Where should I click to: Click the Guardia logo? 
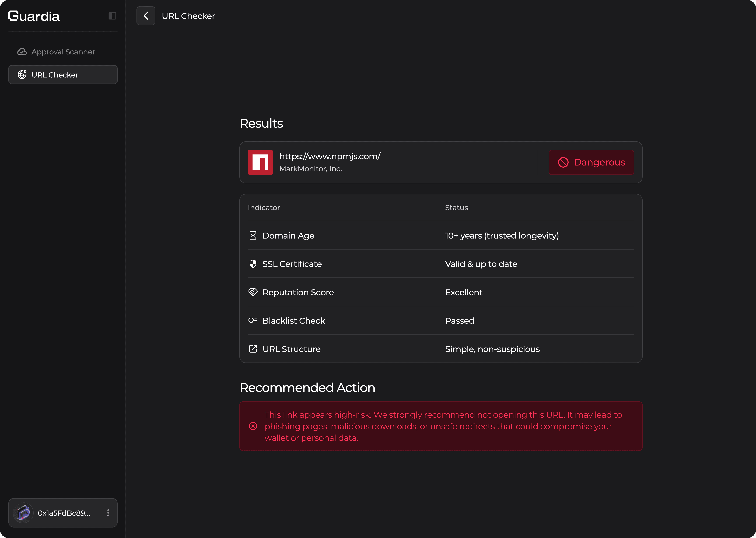pos(34,16)
